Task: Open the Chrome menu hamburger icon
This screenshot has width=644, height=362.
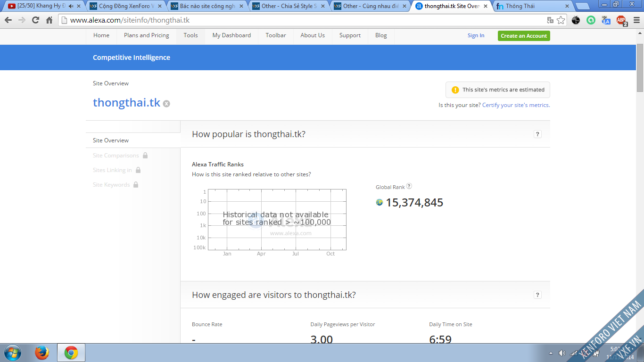Action: [636, 20]
